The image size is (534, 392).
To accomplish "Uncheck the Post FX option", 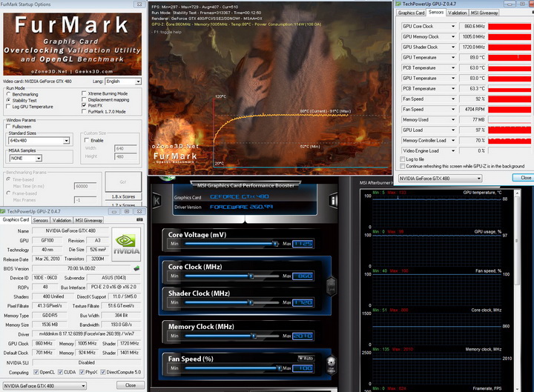I will tap(83, 105).
